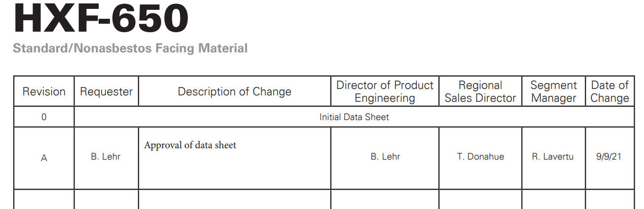Click the empty Description cell below revision A
644x209 pixels.
point(235,200)
